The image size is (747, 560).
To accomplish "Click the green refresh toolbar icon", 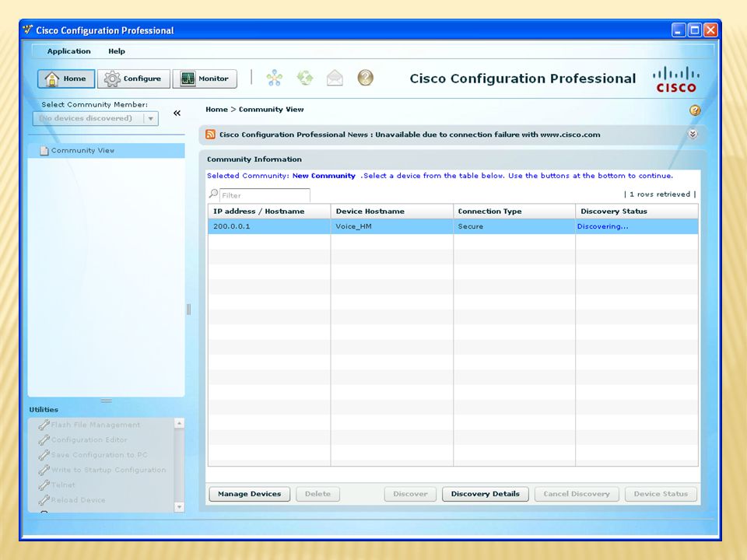I will tap(305, 78).
